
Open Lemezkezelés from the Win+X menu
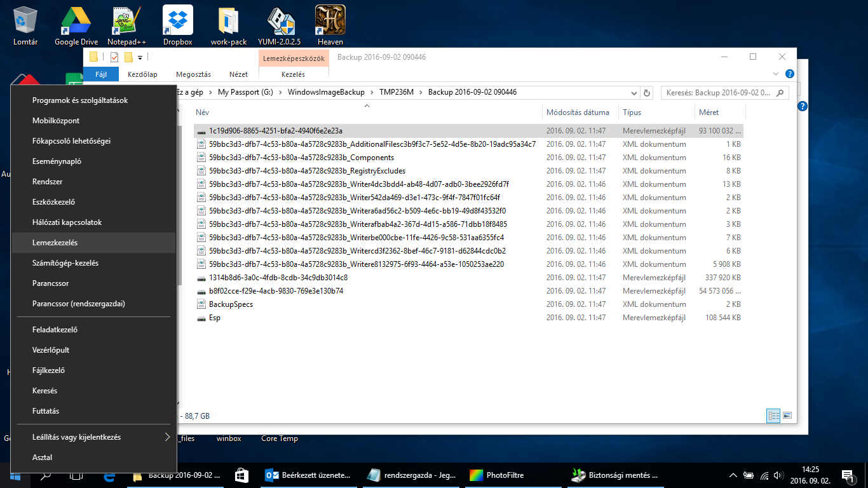pos(55,243)
